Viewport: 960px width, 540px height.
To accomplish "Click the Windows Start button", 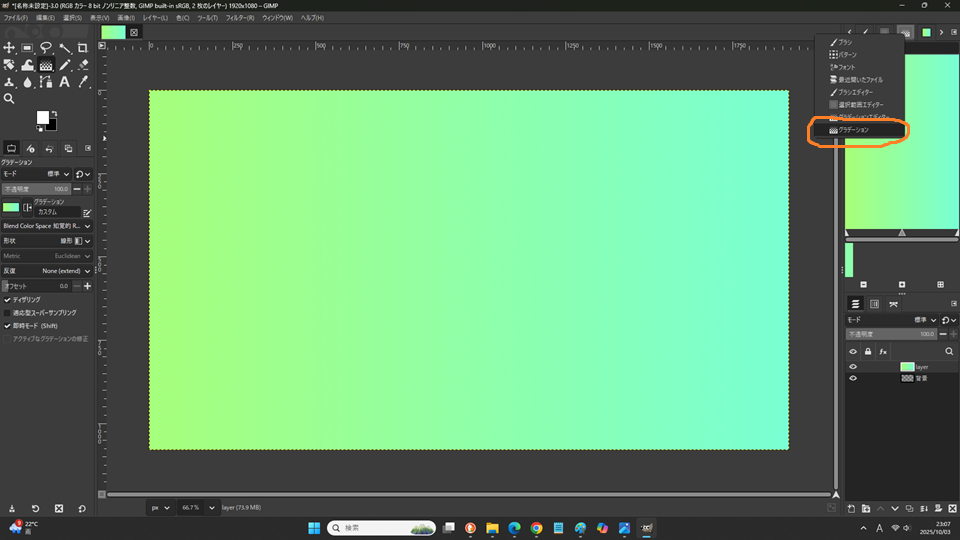I will click(313, 527).
